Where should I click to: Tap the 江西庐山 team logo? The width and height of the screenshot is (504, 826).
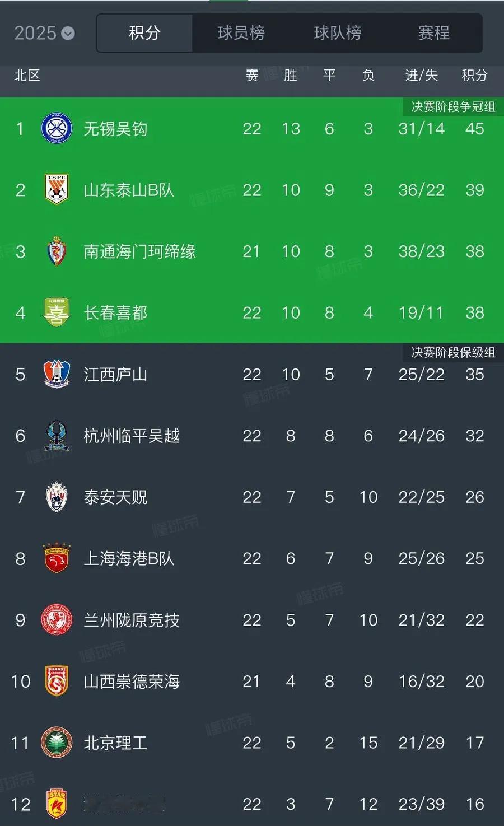click(57, 374)
